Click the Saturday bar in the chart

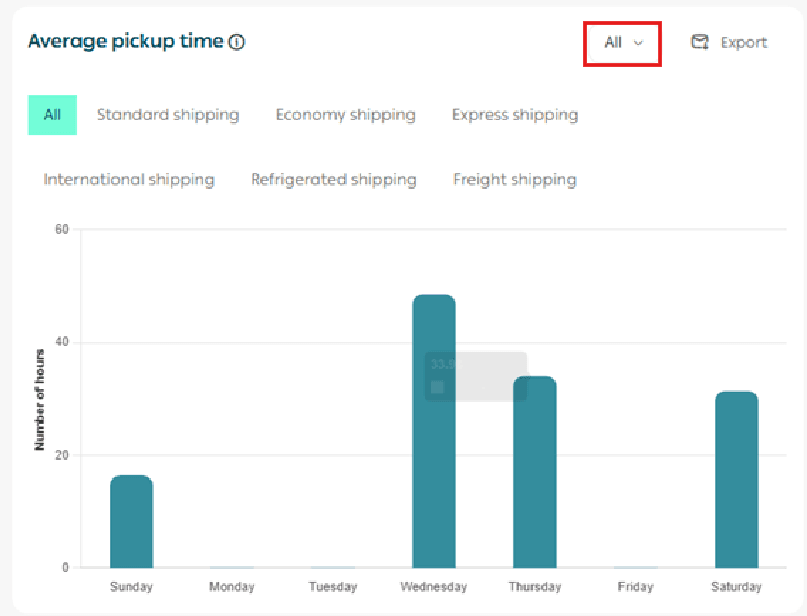tap(737, 480)
